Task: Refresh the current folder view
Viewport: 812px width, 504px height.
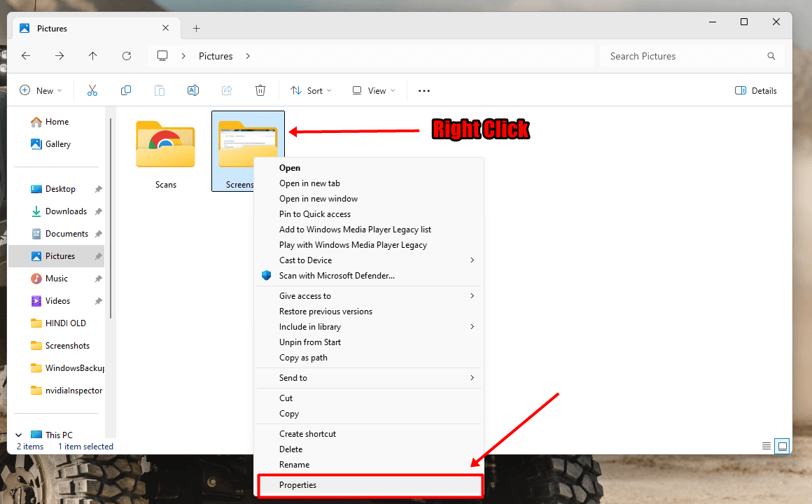Action: (x=126, y=56)
